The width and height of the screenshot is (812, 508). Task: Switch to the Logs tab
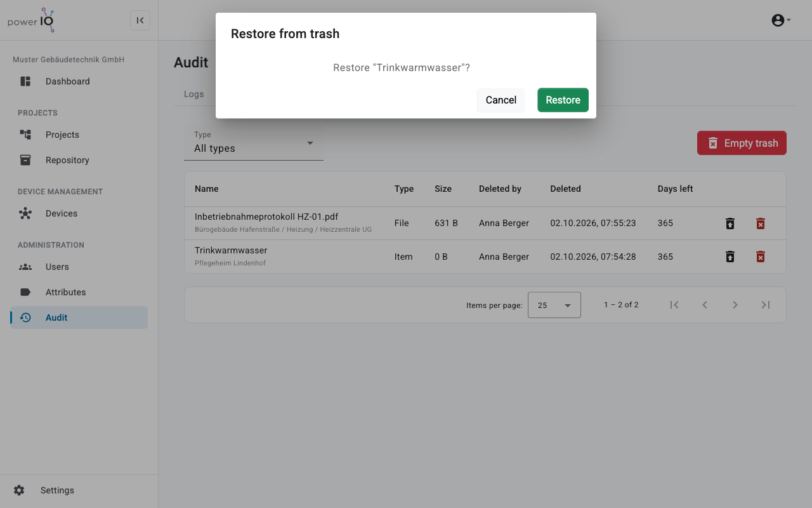[194, 94]
